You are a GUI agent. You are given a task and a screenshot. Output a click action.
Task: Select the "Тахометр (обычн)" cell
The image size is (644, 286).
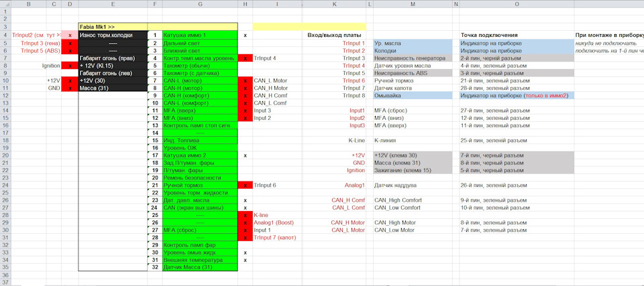point(200,66)
